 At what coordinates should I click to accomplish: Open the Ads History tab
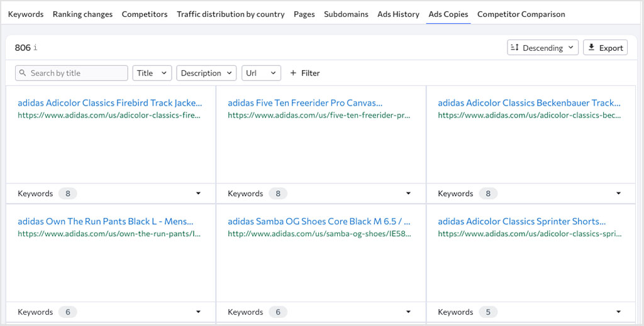coord(398,14)
